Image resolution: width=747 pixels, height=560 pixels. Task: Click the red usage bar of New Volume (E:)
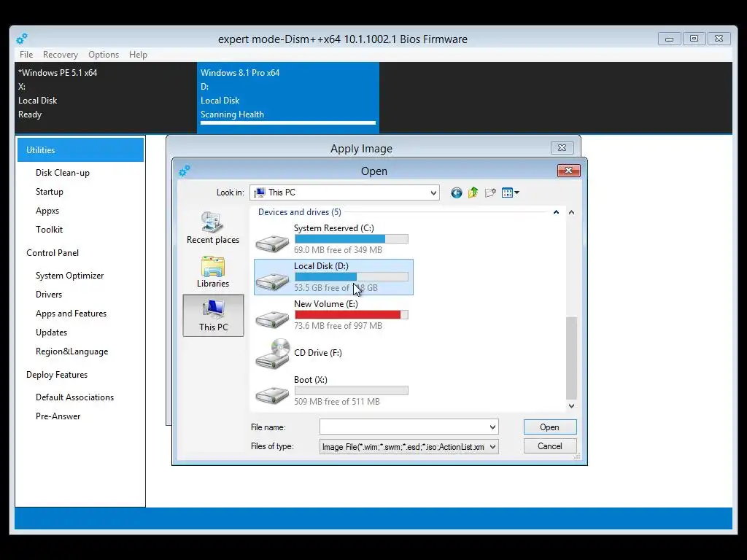[351, 315]
